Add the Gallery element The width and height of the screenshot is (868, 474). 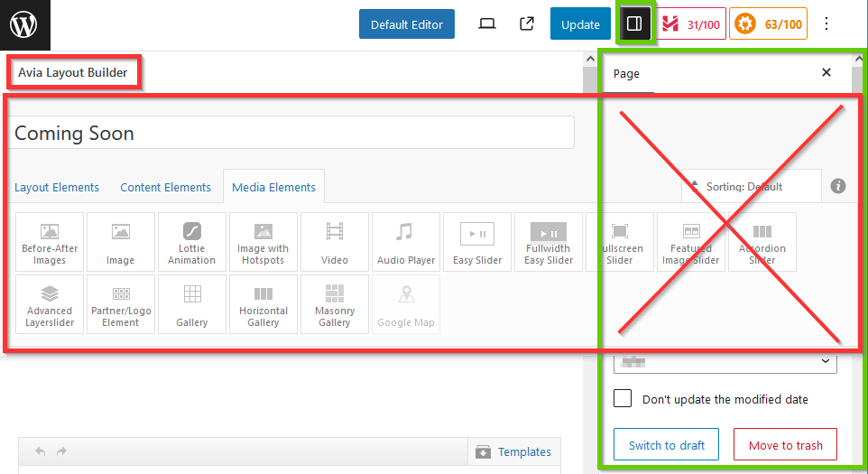click(x=192, y=304)
